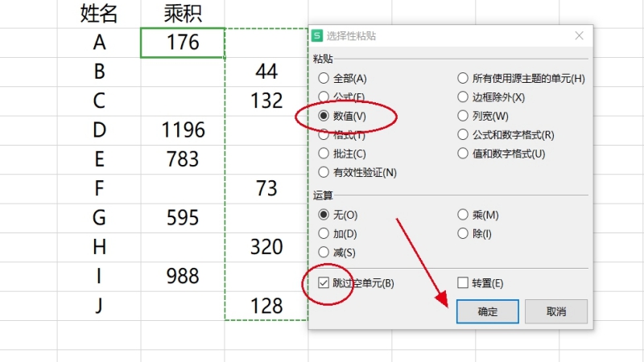The height and width of the screenshot is (362, 644).
Task: Toggle the 跳过空单元(B) checkbox
Action: 324,283
